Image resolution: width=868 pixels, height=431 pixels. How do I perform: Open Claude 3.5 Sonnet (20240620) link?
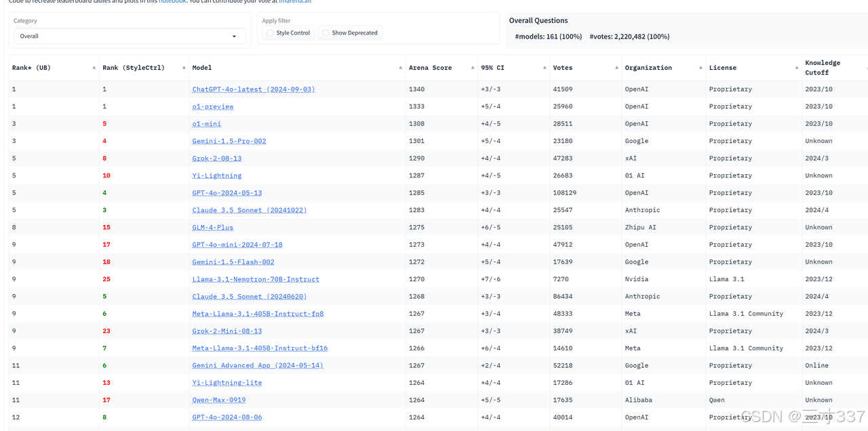coord(250,297)
